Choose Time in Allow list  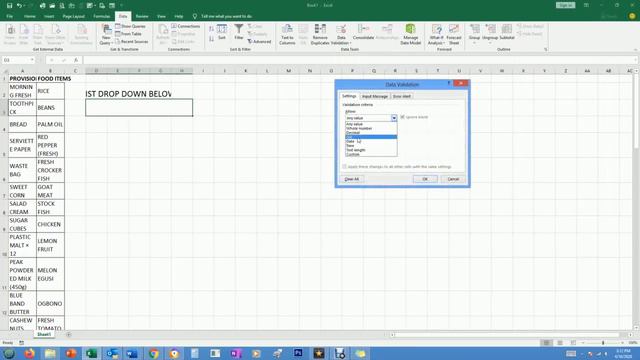(371, 146)
